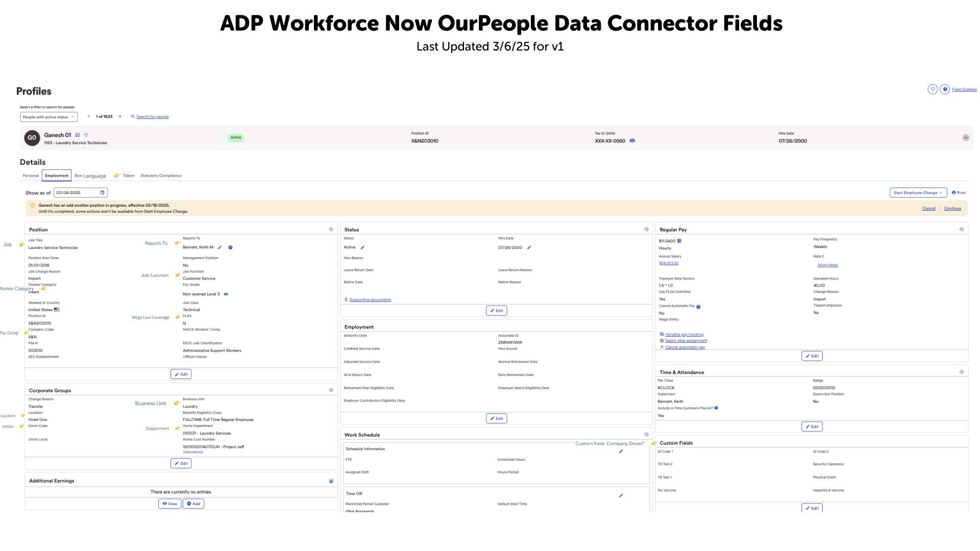Show Pay Grade details via eye icon

point(226,294)
